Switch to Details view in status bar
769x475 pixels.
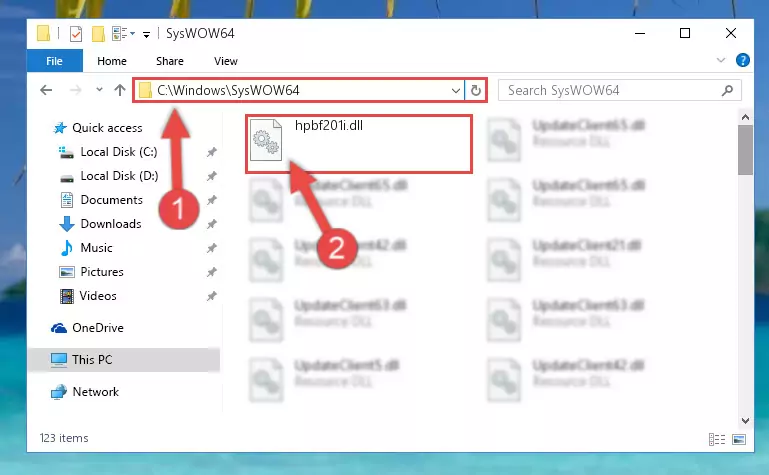(x=717, y=439)
